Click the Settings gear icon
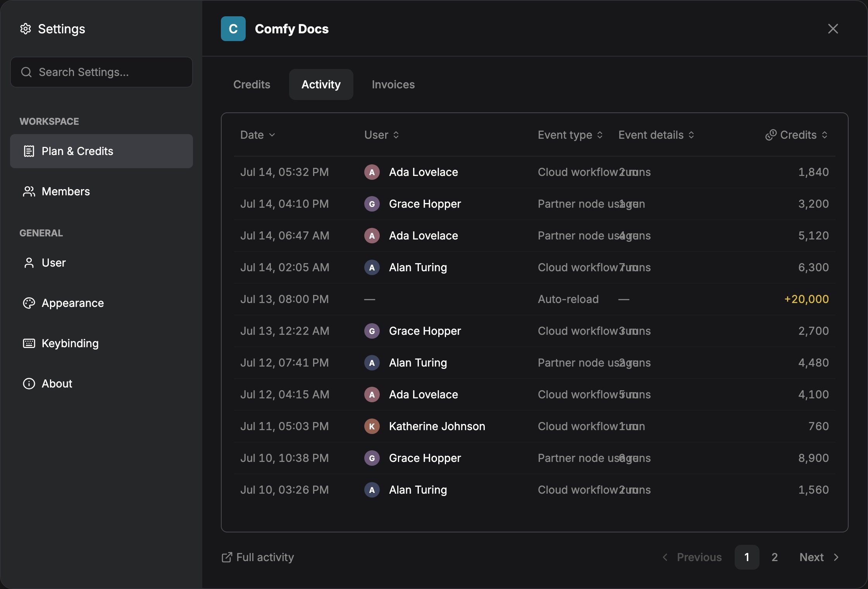The width and height of the screenshot is (868, 589). (26, 29)
